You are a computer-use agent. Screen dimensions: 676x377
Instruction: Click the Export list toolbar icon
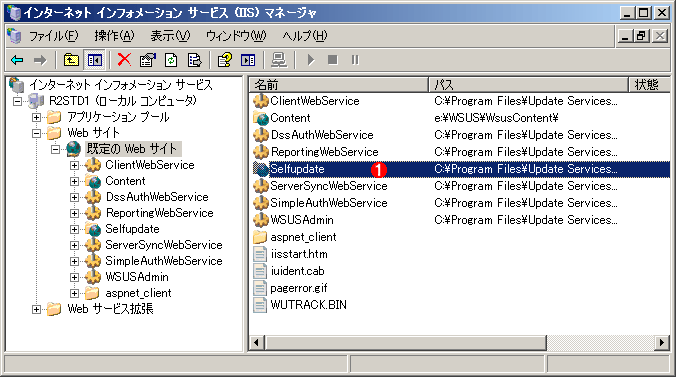[194, 60]
